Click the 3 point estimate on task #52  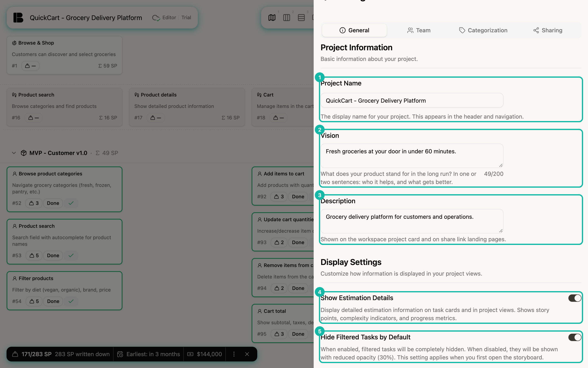tap(34, 203)
